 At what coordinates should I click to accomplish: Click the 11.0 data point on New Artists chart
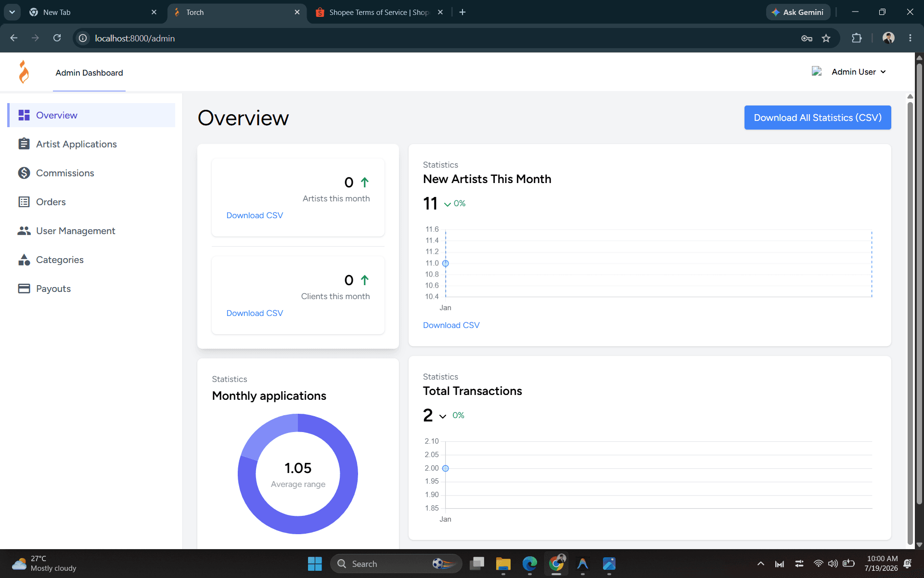[x=446, y=263]
